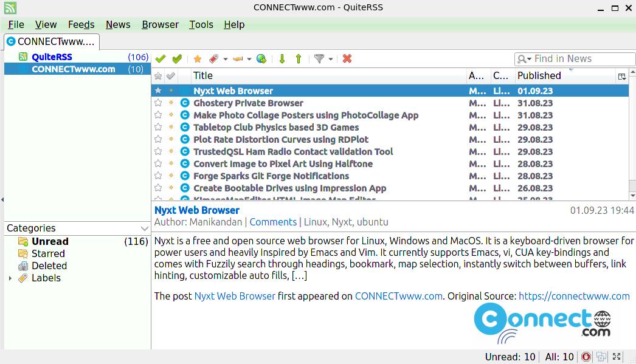Click the QuiteRSS app icon in title bar

(x=10, y=7)
